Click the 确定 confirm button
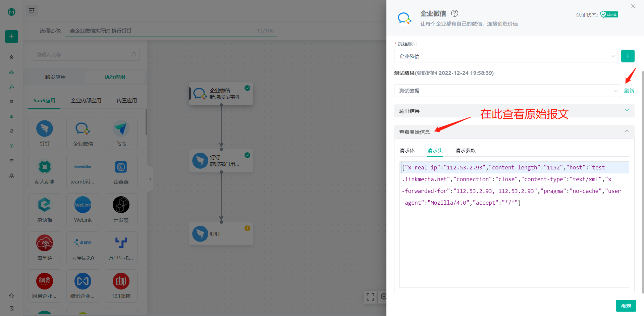Image resolution: width=644 pixels, height=316 pixels. pos(626,306)
